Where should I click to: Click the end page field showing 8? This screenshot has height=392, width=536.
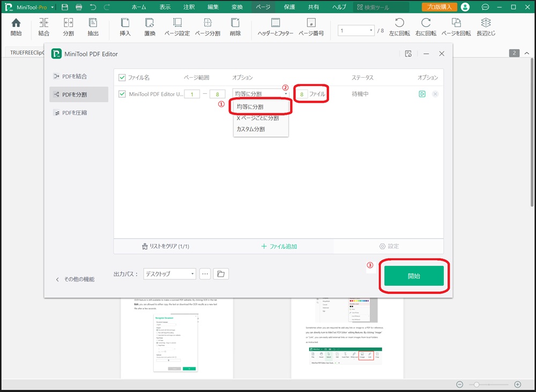tap(218, 94)
